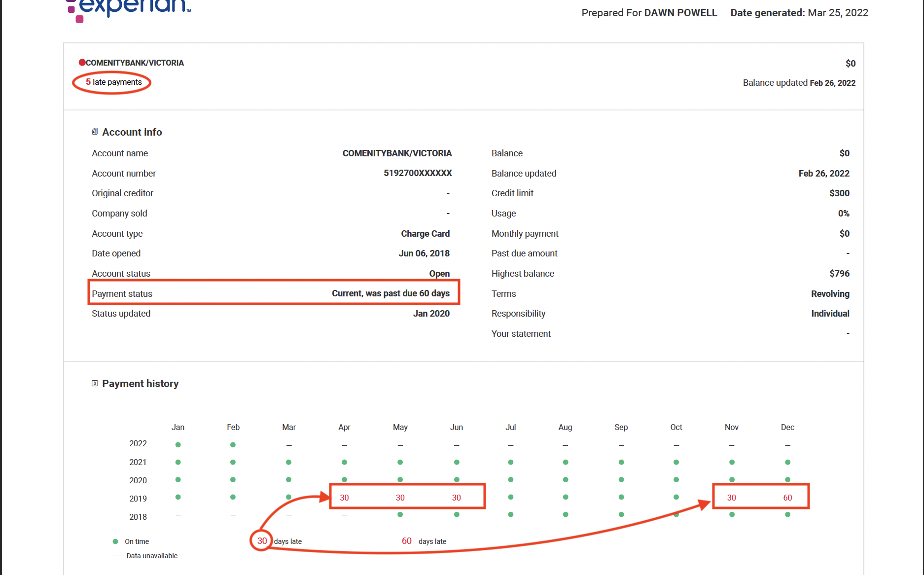
Task: Click the 2022 year row label
Action: point(138,443)
